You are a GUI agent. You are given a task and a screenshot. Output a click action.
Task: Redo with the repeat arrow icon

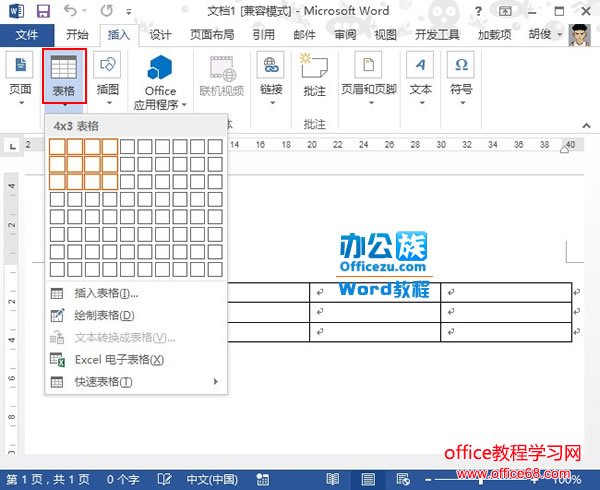point(106,11)
